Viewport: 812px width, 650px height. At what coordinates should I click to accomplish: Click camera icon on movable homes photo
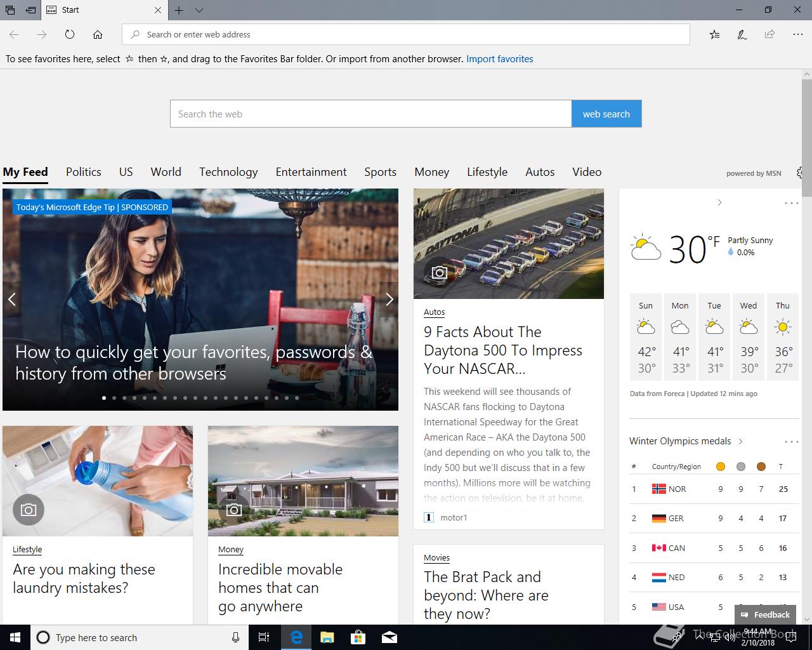234,510
